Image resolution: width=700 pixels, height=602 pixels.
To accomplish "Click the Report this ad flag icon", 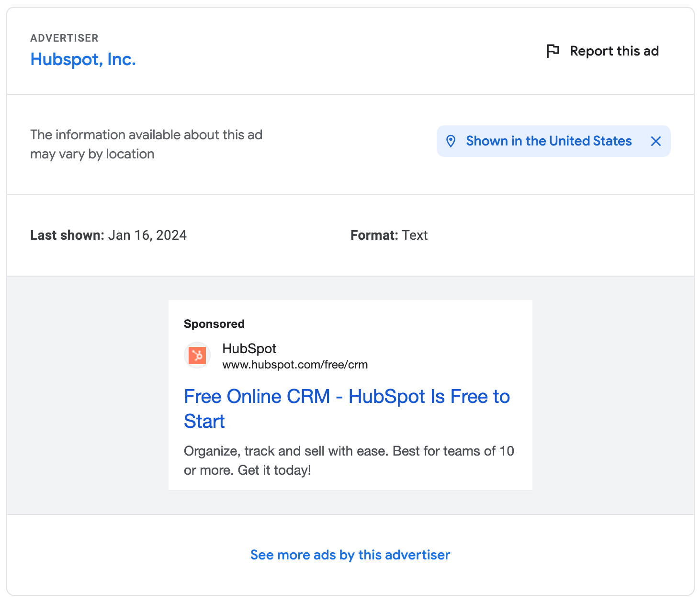I will 553,51.
